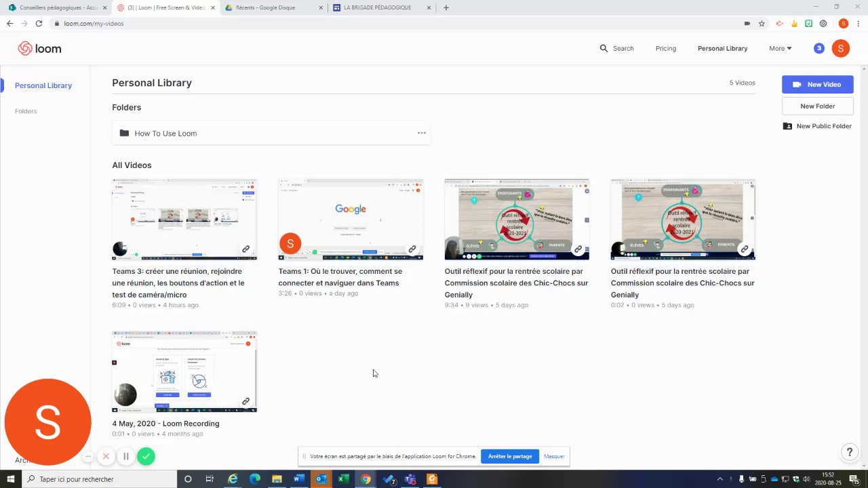The width and height of the screenshot is (868, 488).
Task: Open the notifications badge showing 3
Action: point(819,48)
